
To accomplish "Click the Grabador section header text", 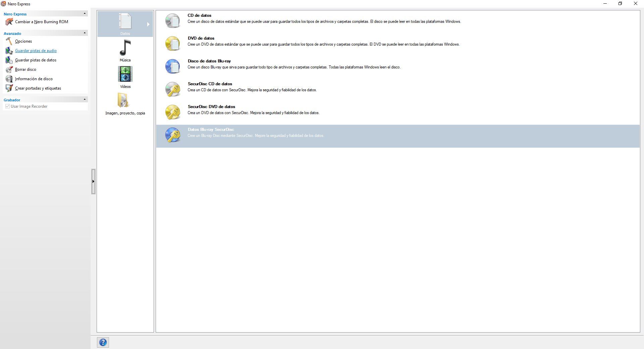I will pyautogui.click(x=12, y=100).
